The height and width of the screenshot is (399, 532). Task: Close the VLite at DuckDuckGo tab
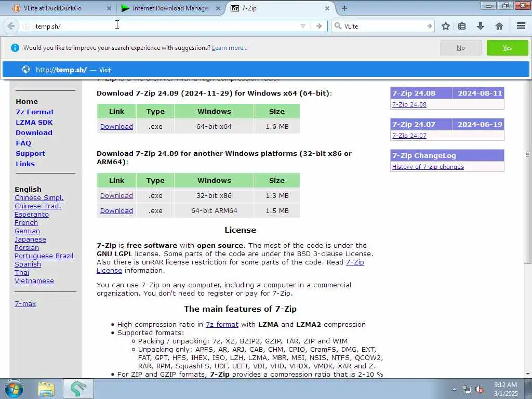coord(109,8)
